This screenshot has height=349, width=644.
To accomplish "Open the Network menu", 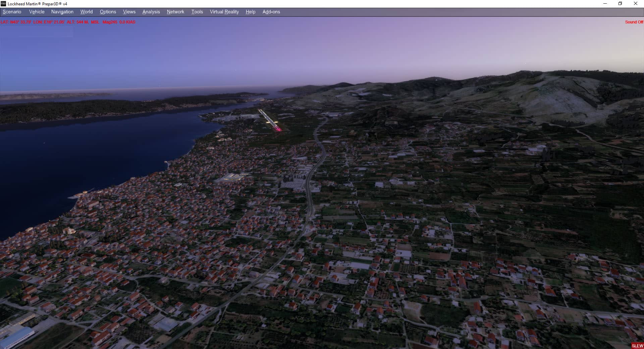I will tap(175, 12).
